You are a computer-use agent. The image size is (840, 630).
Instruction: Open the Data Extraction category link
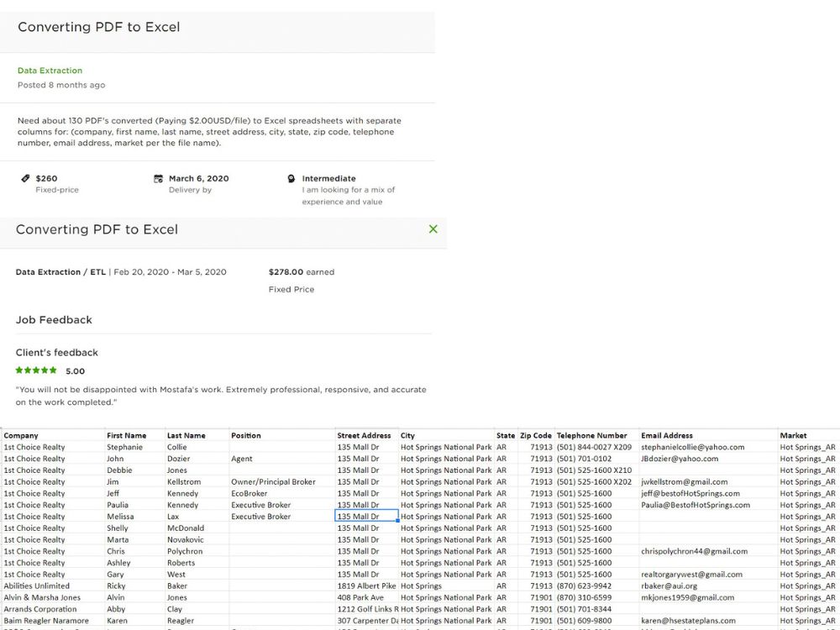[50, 71]
